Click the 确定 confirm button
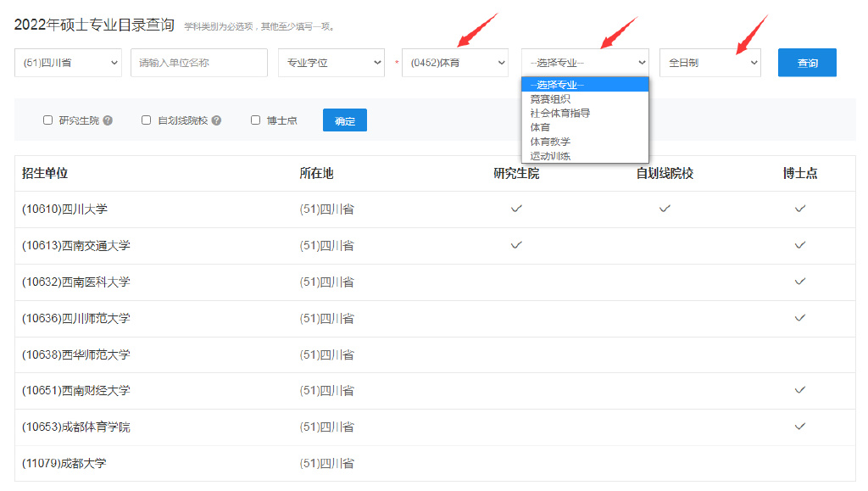 (344, 120)
